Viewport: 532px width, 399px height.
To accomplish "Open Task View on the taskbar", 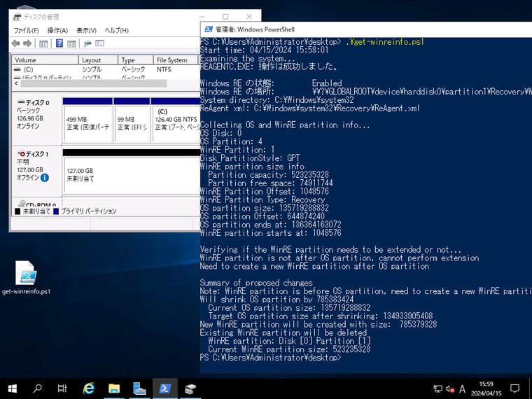I will click(62, 388).
